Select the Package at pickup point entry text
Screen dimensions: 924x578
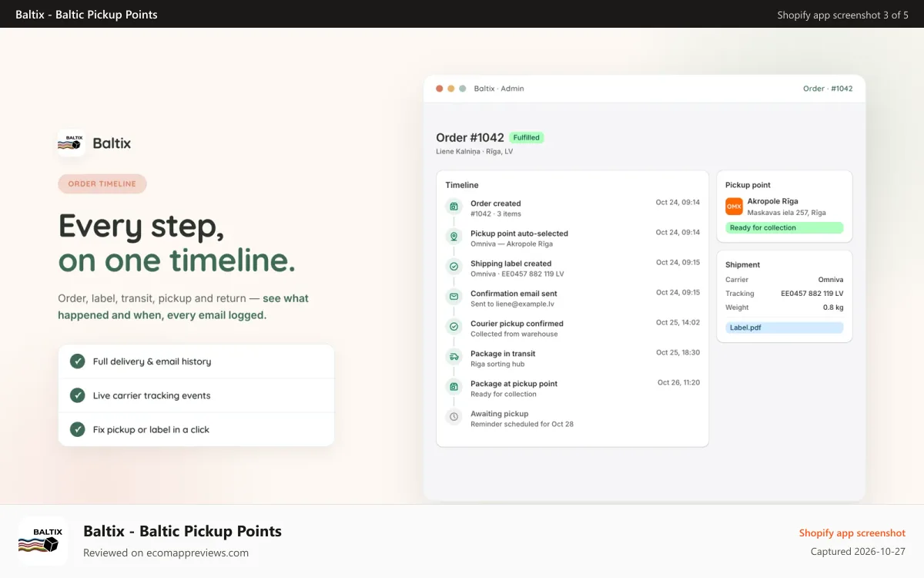(514, 388)
